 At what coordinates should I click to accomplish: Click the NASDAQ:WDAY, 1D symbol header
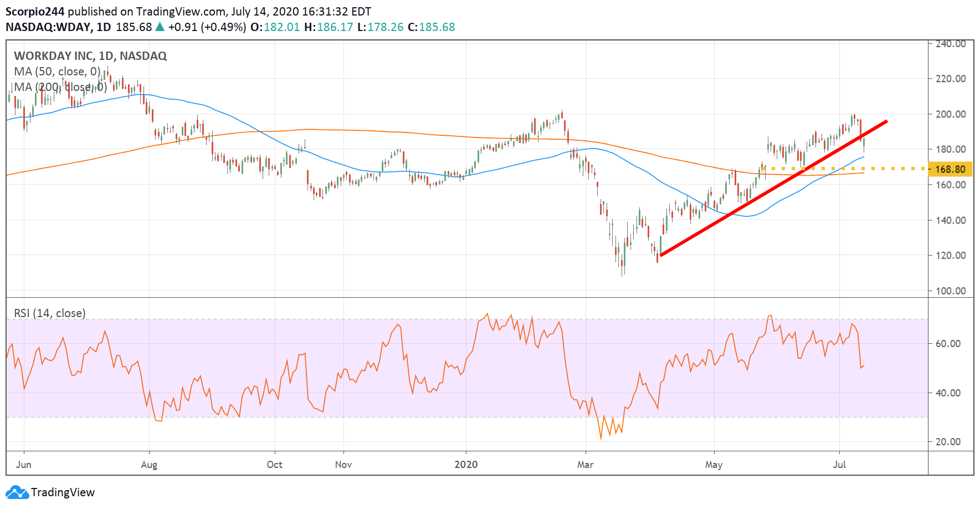[58, 27]
